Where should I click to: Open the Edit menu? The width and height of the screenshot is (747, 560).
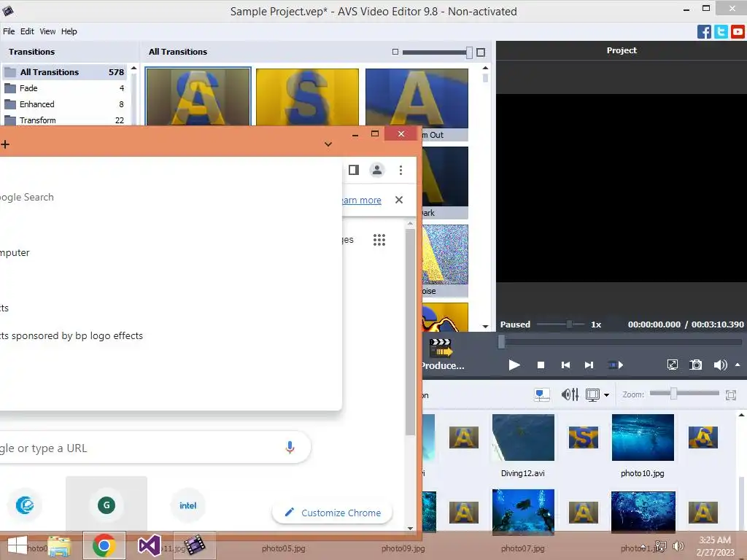click(27, 31)
